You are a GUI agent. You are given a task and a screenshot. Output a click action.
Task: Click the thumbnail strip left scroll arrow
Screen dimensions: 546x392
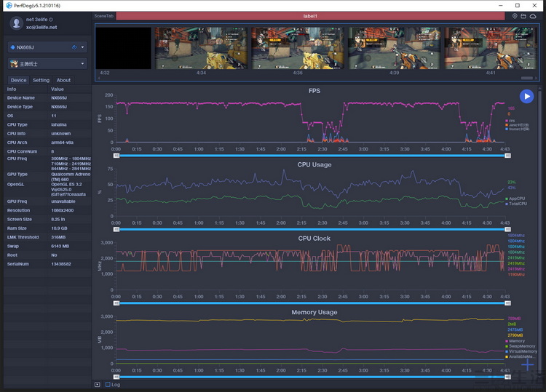(98, 78)
